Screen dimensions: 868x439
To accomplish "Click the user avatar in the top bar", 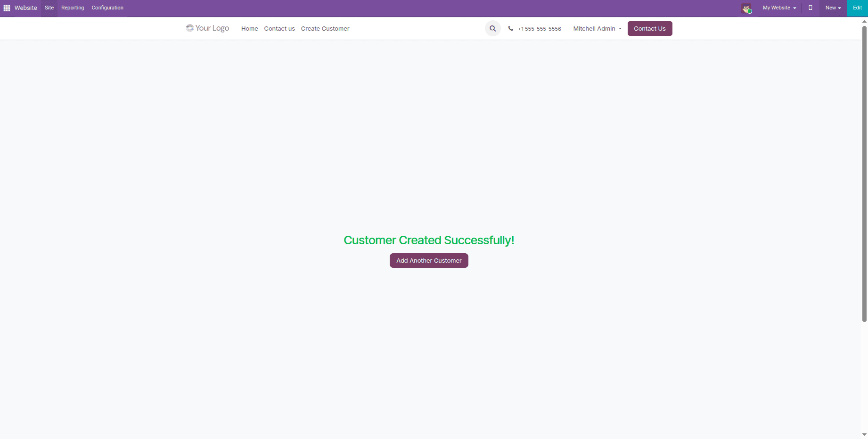I will point(746,8).
